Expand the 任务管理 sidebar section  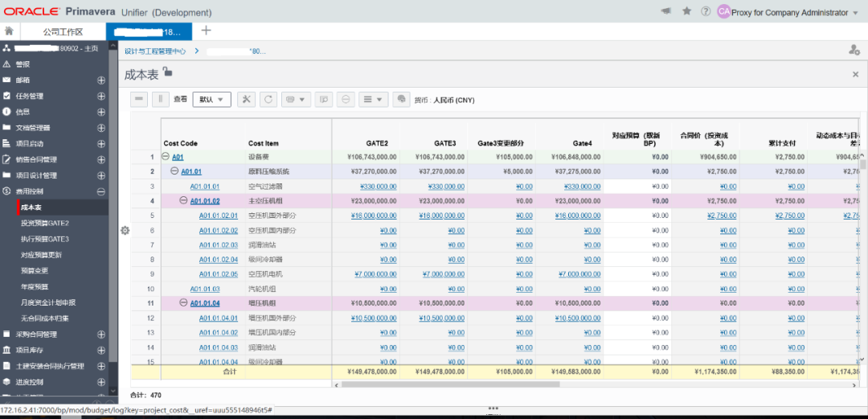coord(100,96)
